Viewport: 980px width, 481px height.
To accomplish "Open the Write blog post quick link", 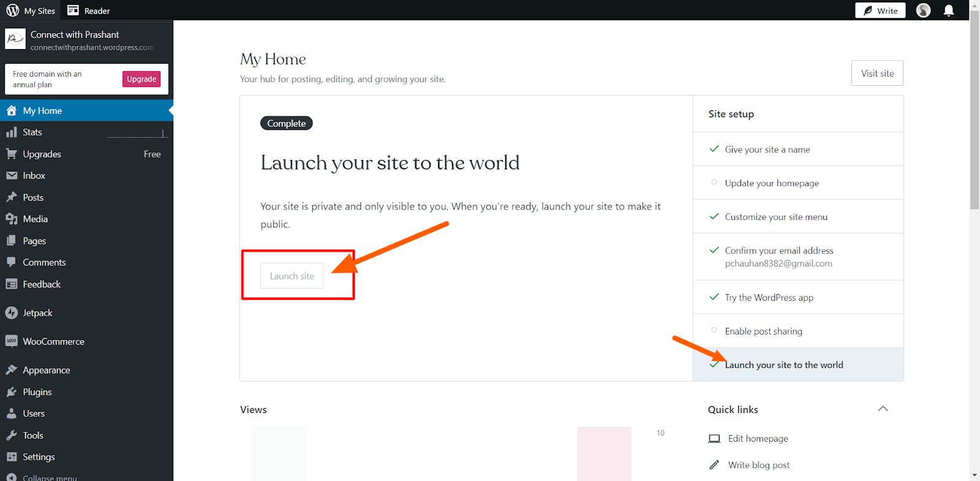I will (758, 465).
